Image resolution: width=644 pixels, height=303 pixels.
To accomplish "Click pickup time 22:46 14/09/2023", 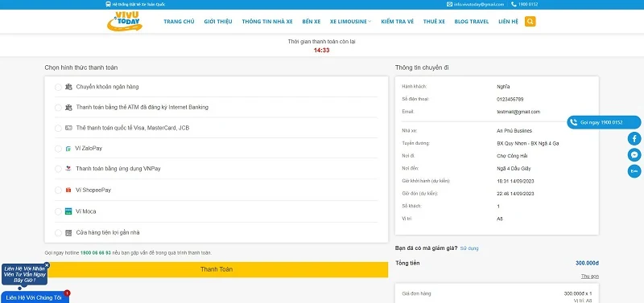I will pos(515,194).
